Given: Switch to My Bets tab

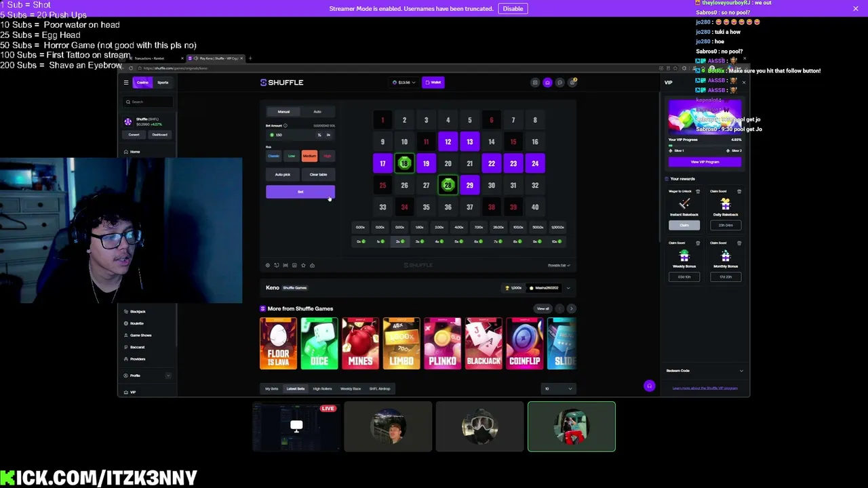Looking at the screenshot, I should [x=272, y=389].
